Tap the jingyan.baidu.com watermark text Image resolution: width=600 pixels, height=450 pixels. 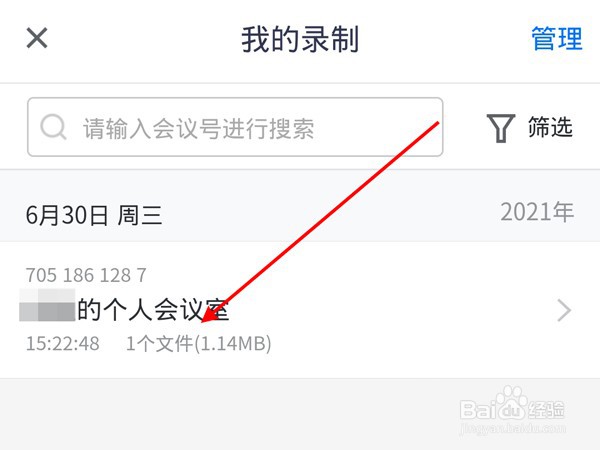pos(513,428)
